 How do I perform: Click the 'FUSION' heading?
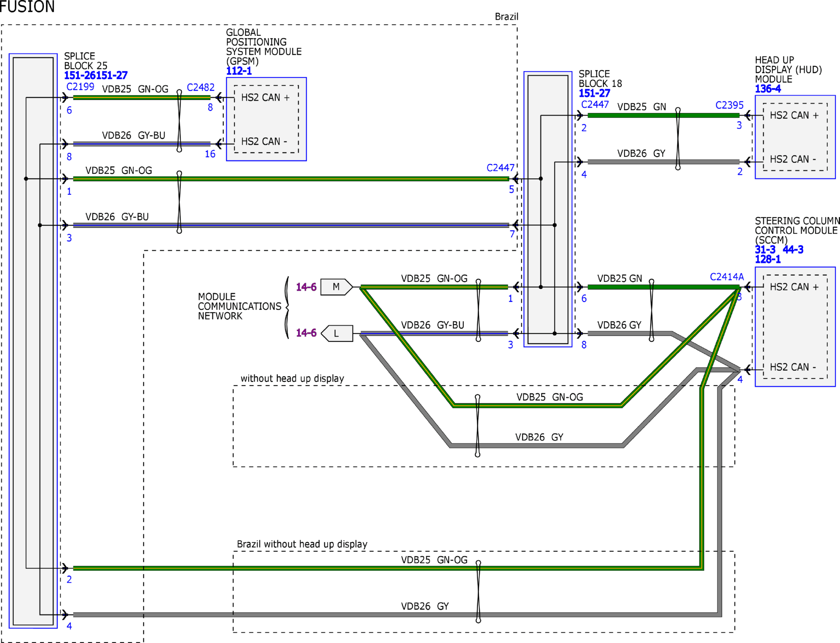27,7
